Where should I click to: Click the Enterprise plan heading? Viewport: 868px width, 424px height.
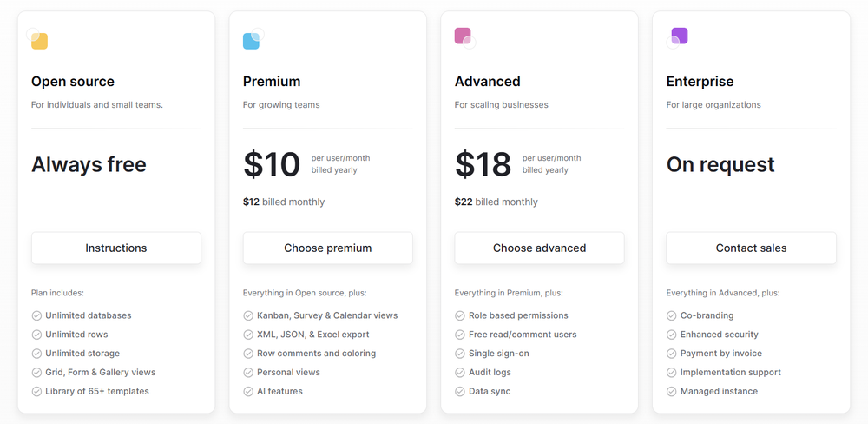(700, 82)
